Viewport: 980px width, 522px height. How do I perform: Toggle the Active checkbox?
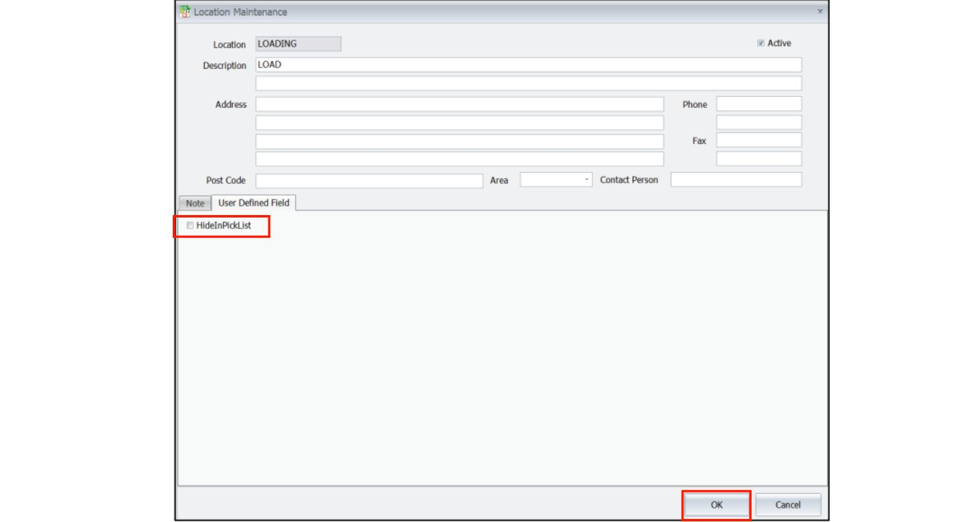click(761, 43)
